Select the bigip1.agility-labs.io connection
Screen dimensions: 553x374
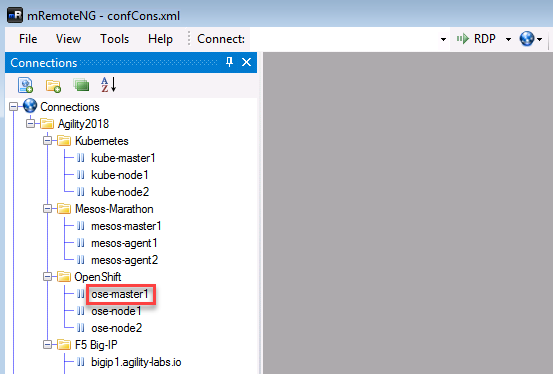[x=136, y=362]
